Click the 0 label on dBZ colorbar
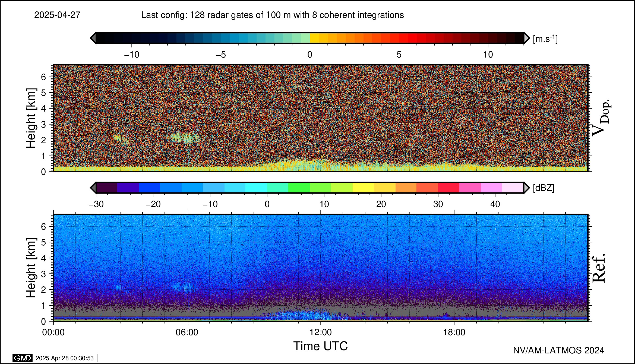Viewport: 635px width, 364px height. point(267,204)
